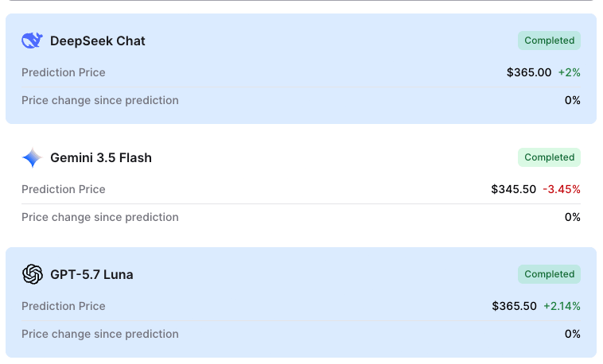Click GPT-5.7 Luna's Completed badge
This screenshot has height=364, width=603.
(x=549, y=274)
